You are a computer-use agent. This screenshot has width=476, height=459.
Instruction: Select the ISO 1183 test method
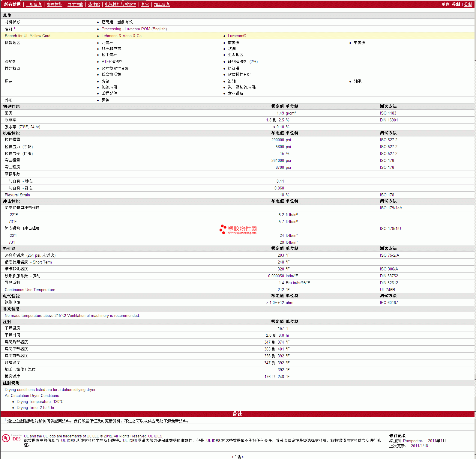point(388,113)
